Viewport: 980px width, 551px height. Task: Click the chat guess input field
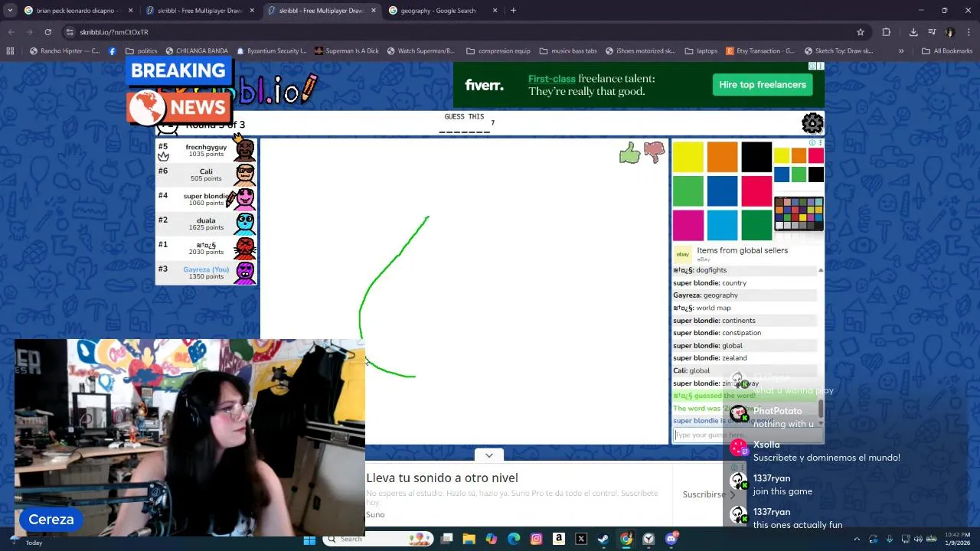(748, 435)
